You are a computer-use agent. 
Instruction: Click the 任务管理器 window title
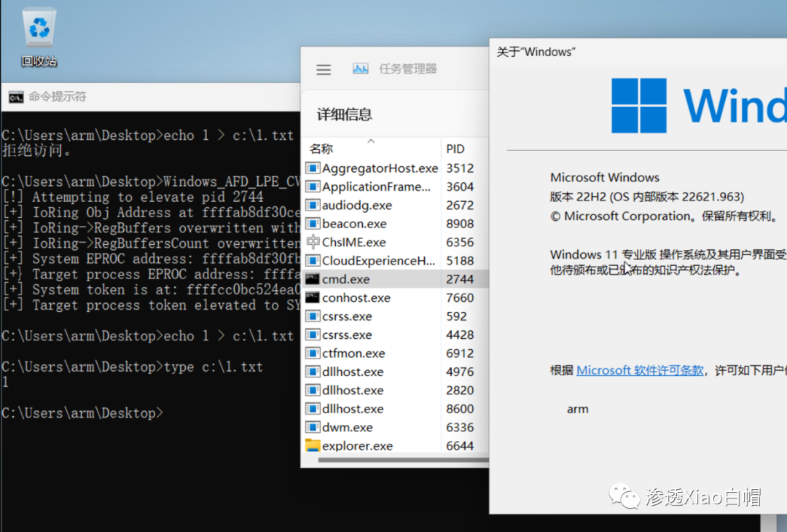pyautogui.click(x=407, y=69)
